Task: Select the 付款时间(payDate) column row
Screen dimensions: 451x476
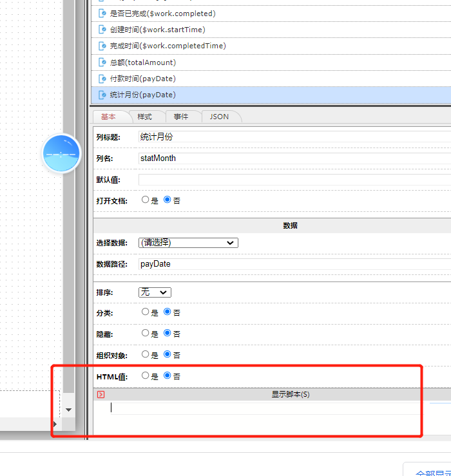Action: pos(271,79)
